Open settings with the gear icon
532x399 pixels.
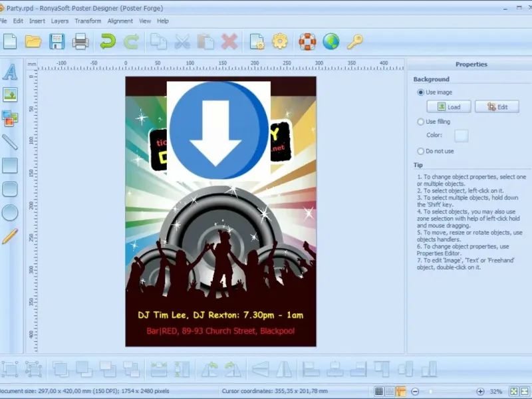[x=280, y=42]
